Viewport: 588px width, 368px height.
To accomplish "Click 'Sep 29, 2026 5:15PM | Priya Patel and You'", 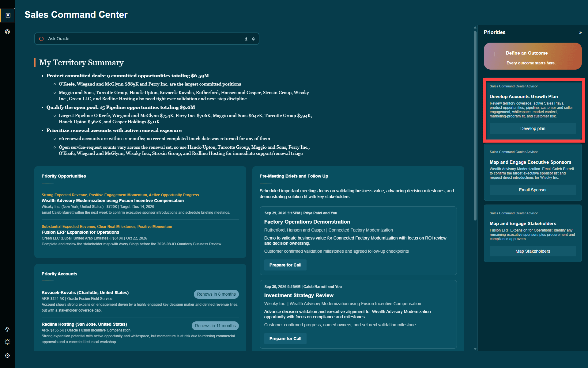I will click(301, 213).
